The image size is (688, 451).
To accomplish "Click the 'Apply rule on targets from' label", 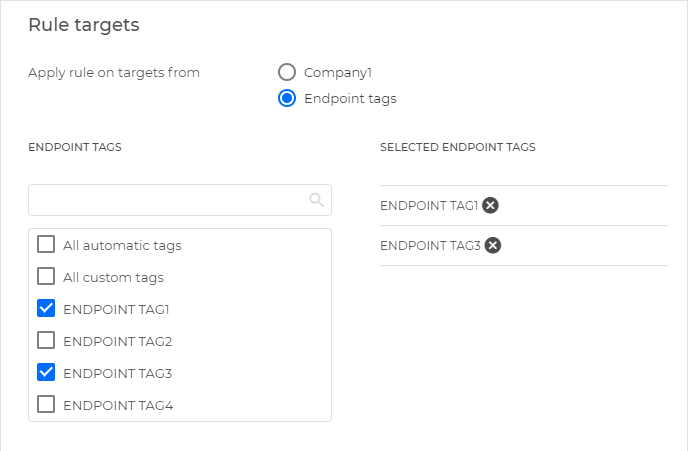I will click(x=114, y=72).
